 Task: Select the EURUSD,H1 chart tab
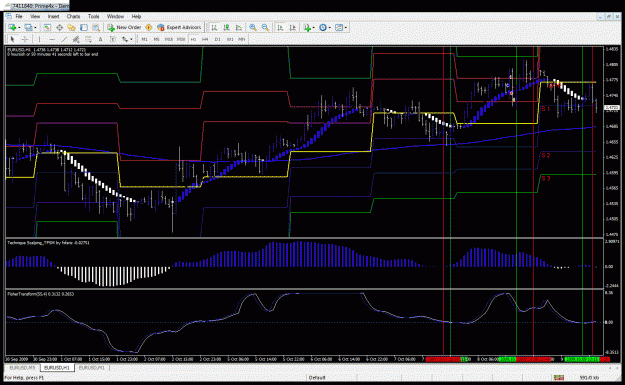57,367
